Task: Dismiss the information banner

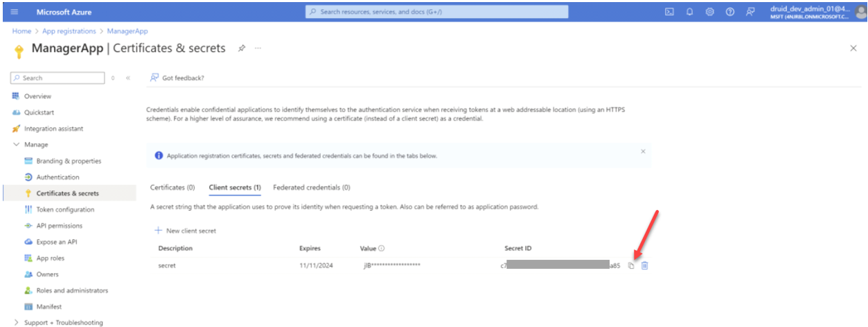Action: 643,151
